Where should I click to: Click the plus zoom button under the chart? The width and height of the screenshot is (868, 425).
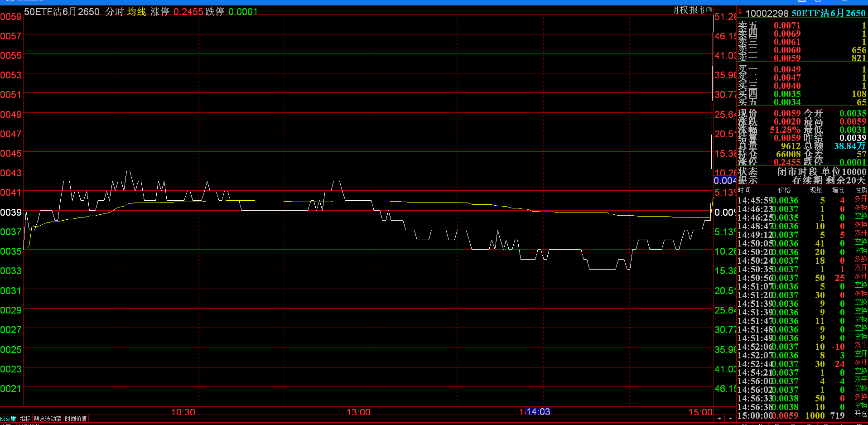pyautogui.click(x=719, y=419)
